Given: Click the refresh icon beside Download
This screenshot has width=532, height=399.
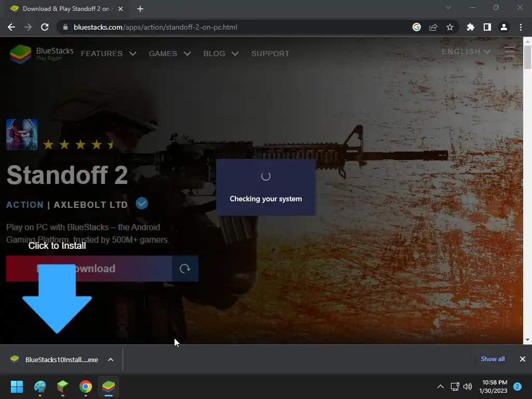Looking at the screenshot, I should point(185,269).
